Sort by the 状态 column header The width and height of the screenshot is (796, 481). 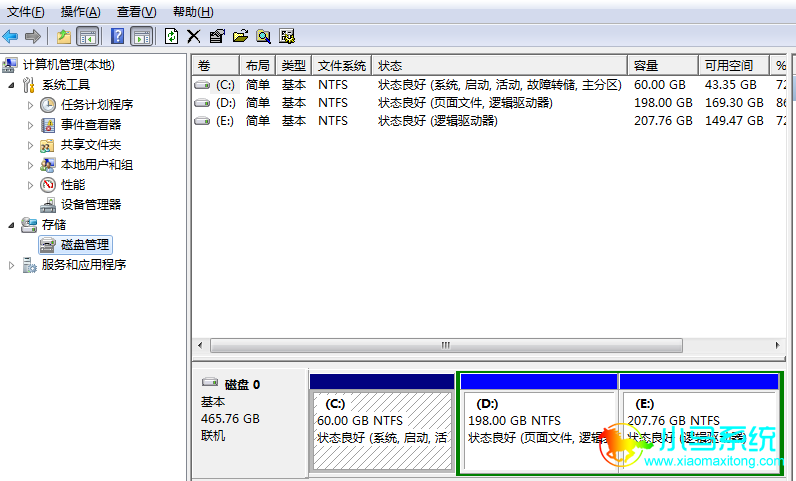(x=500, y=66)
